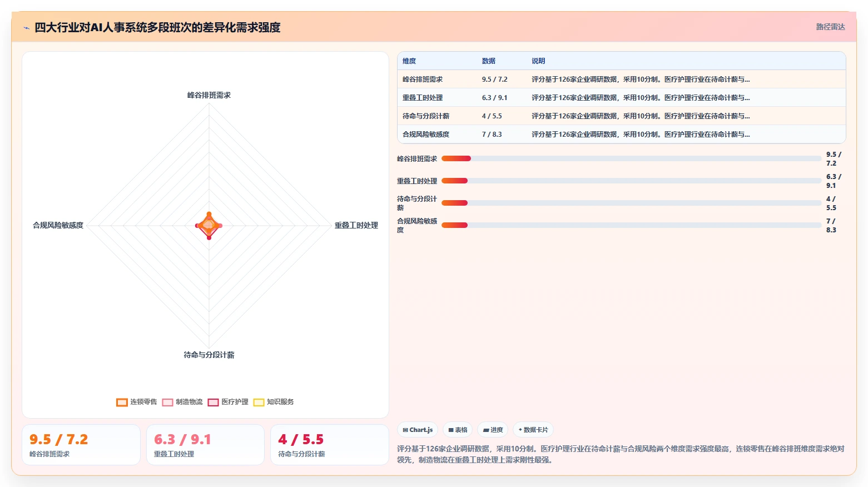Click the 路径雷达 label in header
The height and width of the screenshot is (487, 868).
[x=830, y=27]
